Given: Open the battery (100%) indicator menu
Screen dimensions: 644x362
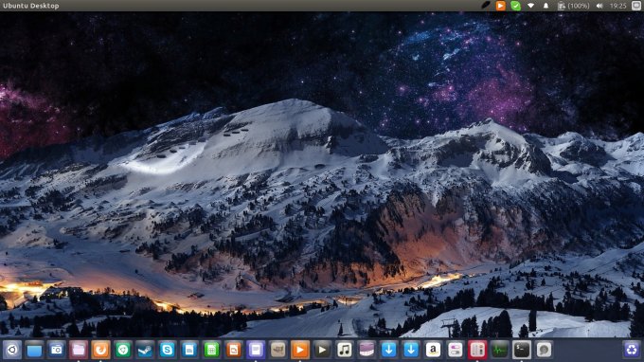Looking at the screenshot, I should tap(573, 6).
